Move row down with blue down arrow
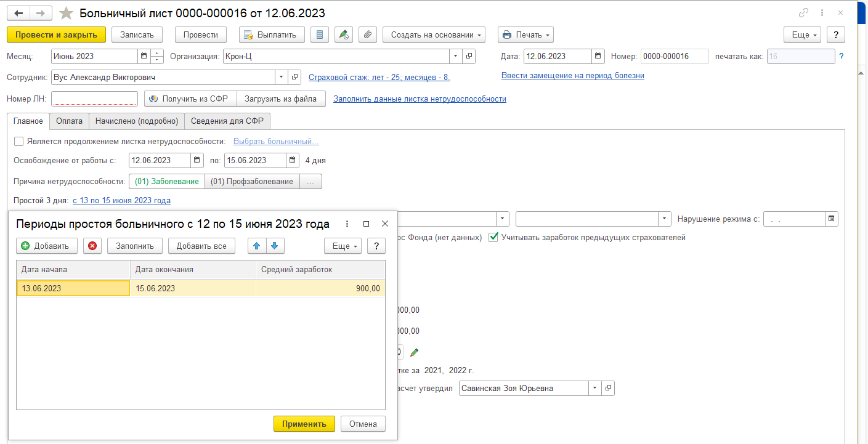The width and height of the screenshot is (868, 444). coord(274,246)
